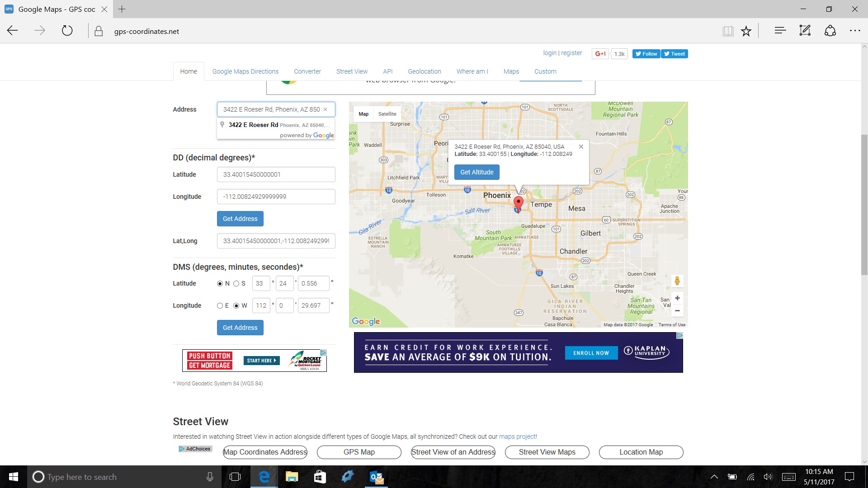
Task: Refresh the page with reload icon
Action: (67, 31)
